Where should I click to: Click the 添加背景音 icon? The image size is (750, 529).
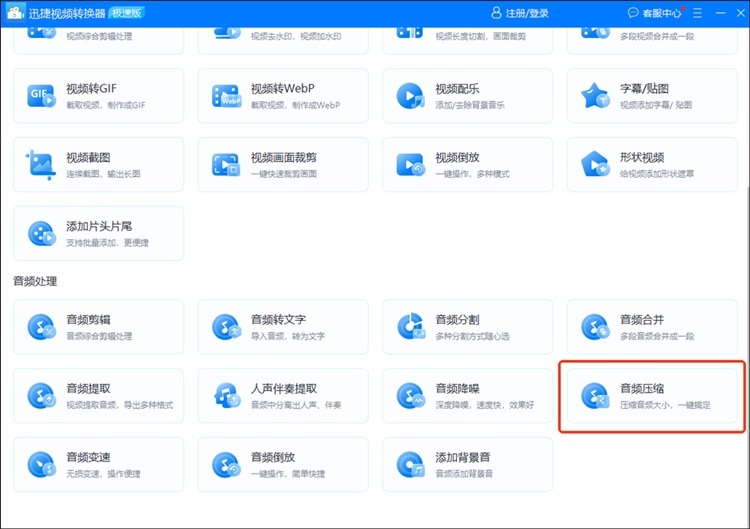tap(411, 464)
